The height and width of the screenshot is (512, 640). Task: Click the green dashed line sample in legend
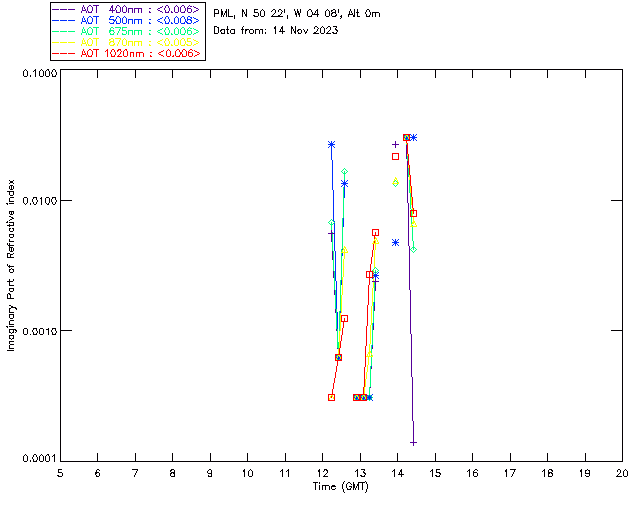point(64,31)
